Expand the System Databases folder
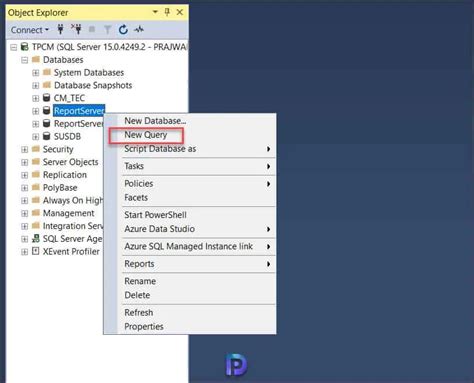 point(36,73)
